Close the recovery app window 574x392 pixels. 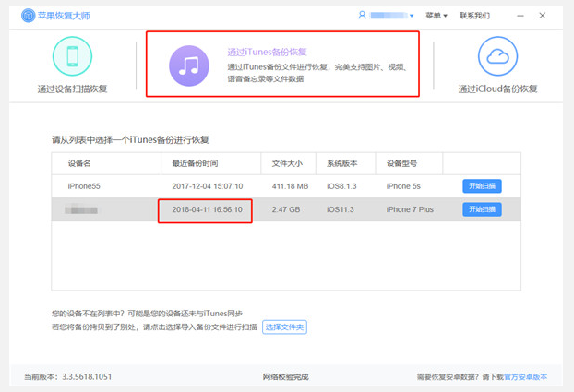[x=542, y=16]
